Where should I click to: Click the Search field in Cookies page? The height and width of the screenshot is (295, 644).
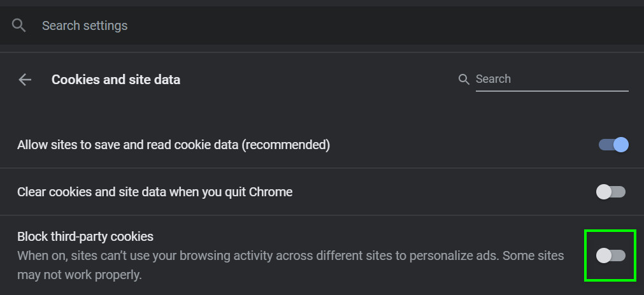click(x=551, y=79)
